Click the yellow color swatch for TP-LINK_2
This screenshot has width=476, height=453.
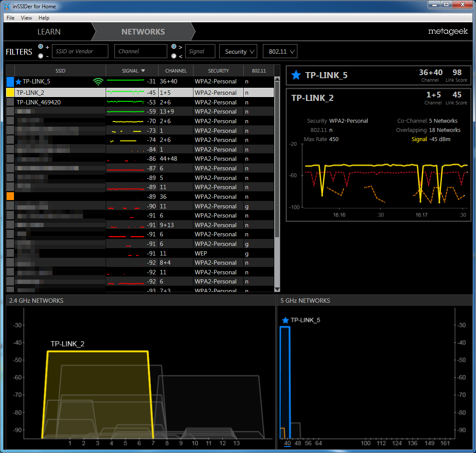[10, 92]
